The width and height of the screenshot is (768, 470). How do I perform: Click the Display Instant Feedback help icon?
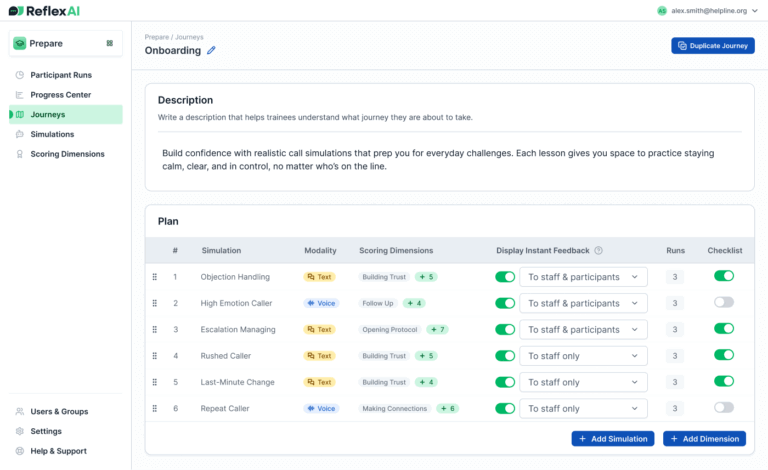click(x=599, y=251)
